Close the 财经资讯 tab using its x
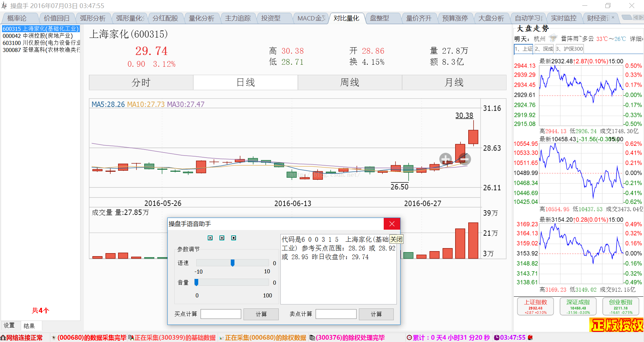The image size is (644, 342). point(613,17)
